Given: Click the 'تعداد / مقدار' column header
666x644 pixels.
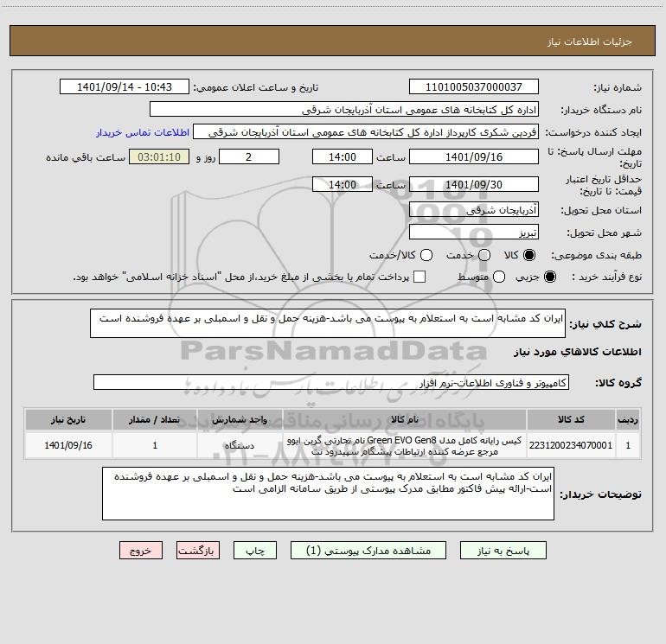Looking at the screenshot, I should coord(155,419).
